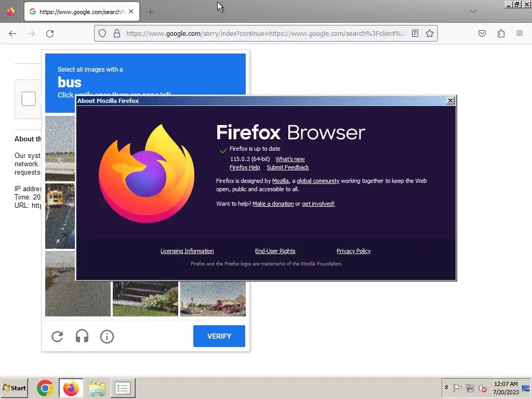Click the VERIFY button
The width and height of the screenshot is (532, 399).
[x=219, y=336]
